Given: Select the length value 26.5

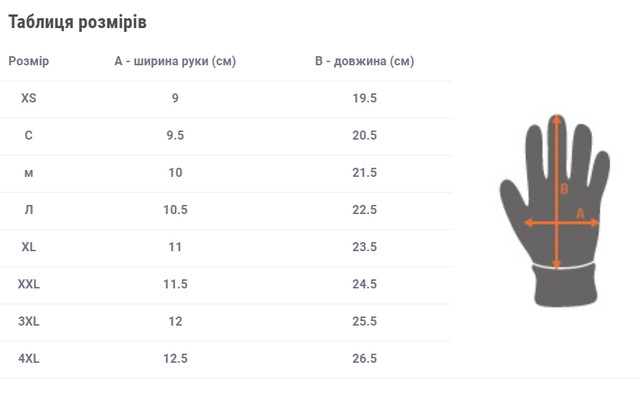Looking at the screenshot, I should 364,358.
